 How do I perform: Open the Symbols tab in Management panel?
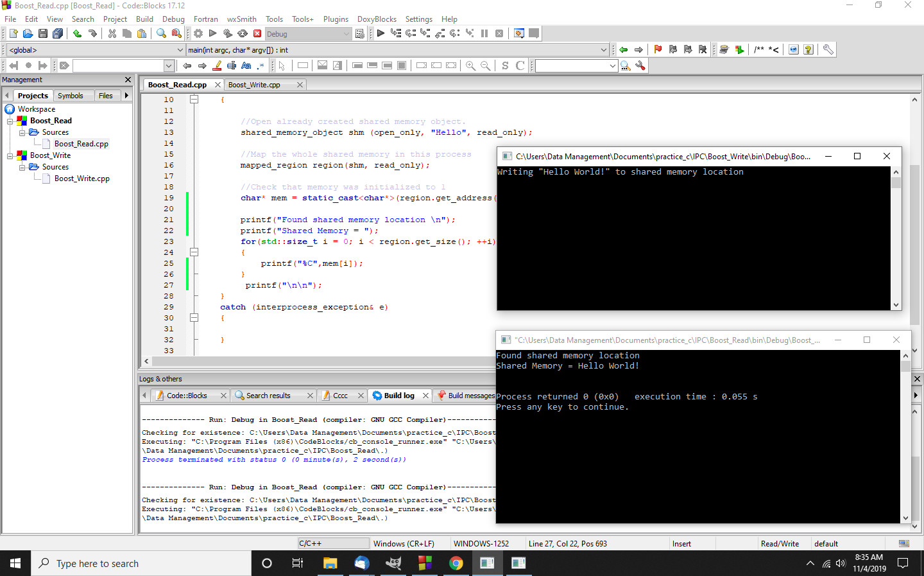click(71, 96)
